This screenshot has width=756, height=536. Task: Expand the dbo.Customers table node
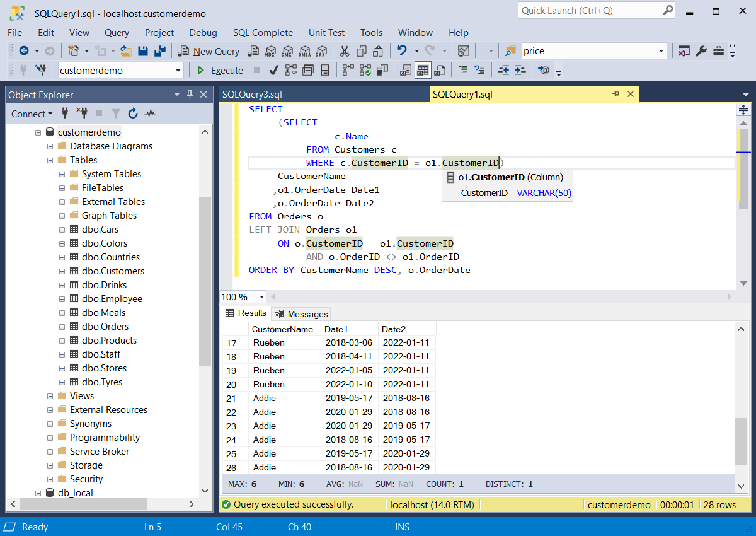62,271
